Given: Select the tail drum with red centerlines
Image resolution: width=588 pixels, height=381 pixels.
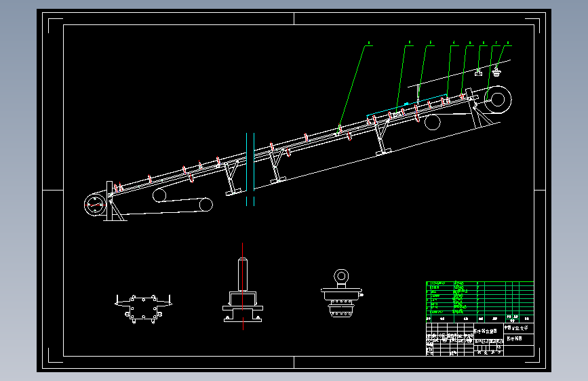Looking at the screenshot, I should pos(95,205).
